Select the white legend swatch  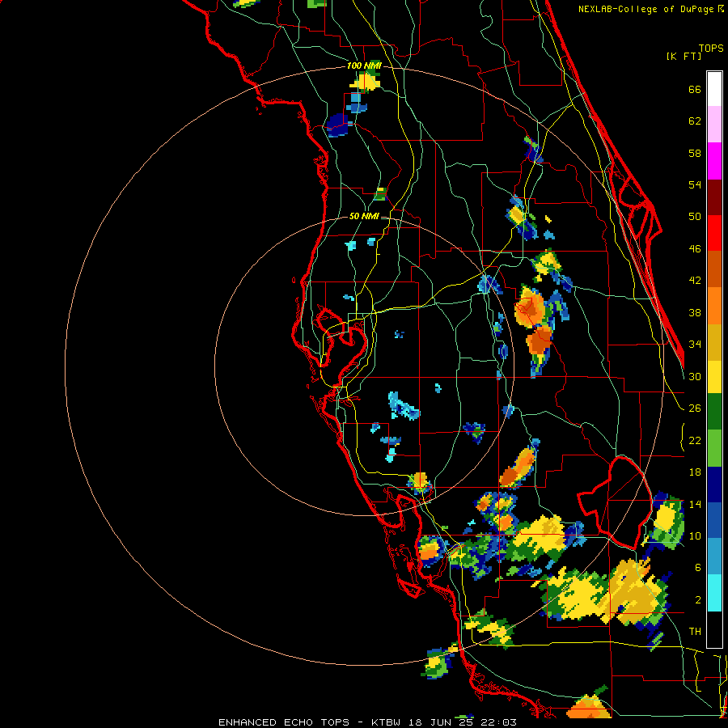(714, 89)
